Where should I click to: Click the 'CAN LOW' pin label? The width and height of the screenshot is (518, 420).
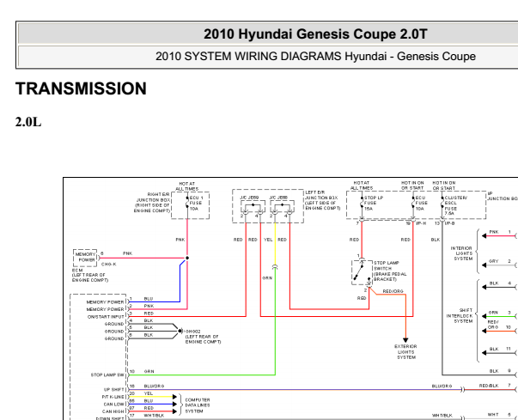pos(113,405)
